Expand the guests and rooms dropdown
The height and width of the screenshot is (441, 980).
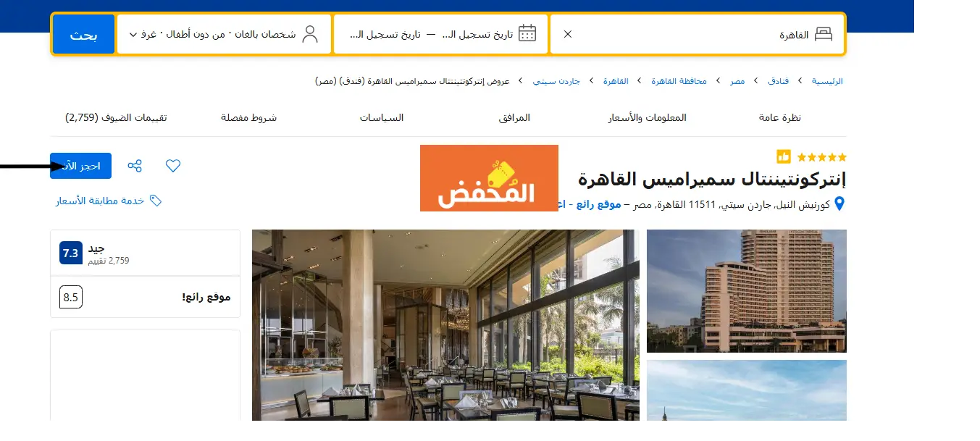(133, 34)
